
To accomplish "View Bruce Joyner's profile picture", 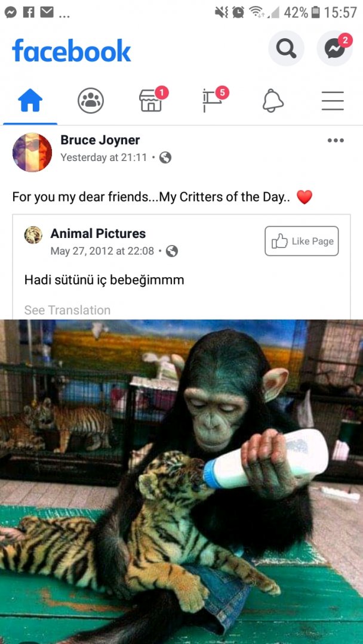I will pos(32,153).
